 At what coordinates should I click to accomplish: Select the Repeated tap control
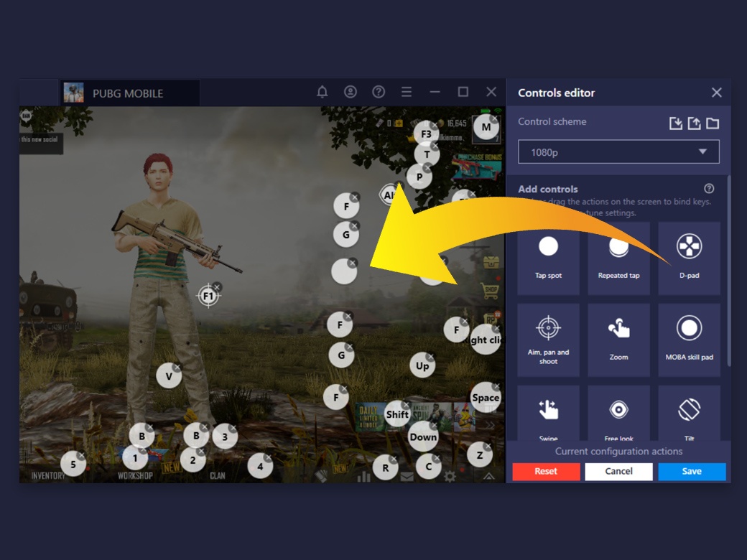pyautogui.click(x=618, y=258)
